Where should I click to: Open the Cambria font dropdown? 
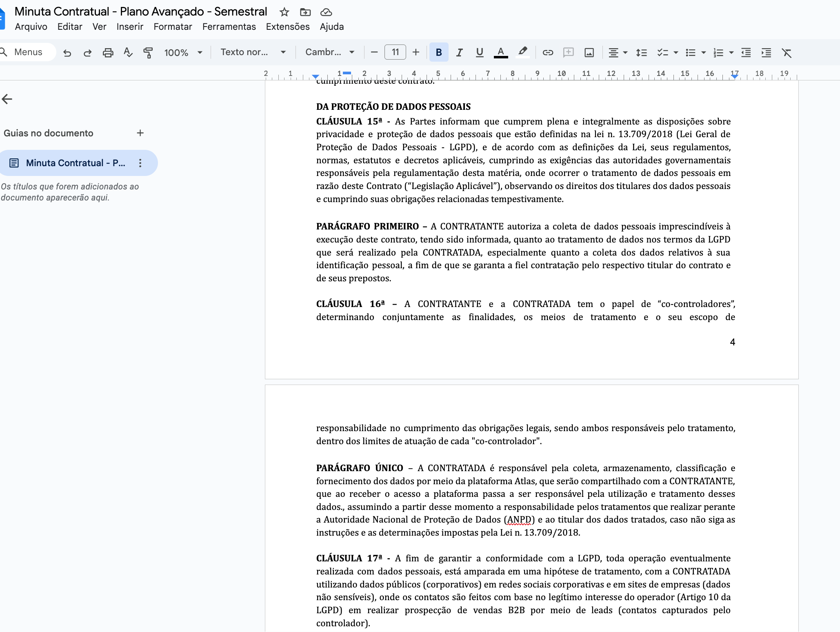(x=329, y=52)
